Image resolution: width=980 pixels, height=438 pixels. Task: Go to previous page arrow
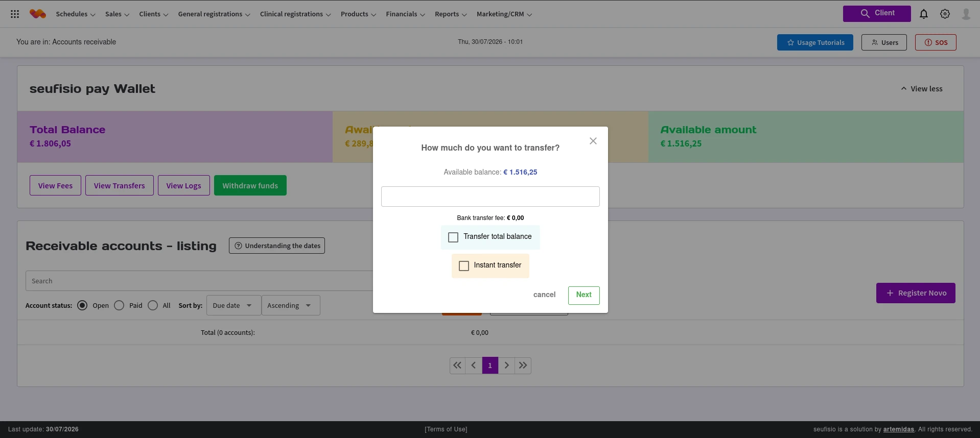(474, 366)
